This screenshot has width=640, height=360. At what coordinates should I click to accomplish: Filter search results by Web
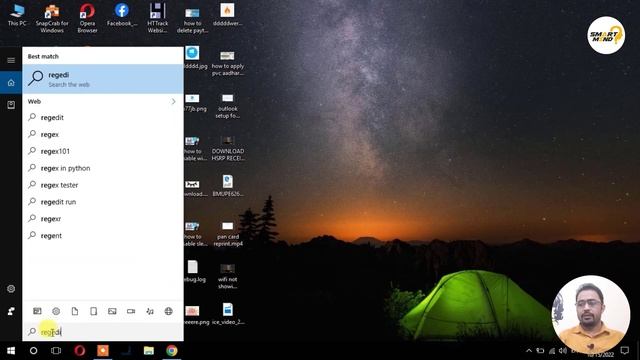coord(169,311)
